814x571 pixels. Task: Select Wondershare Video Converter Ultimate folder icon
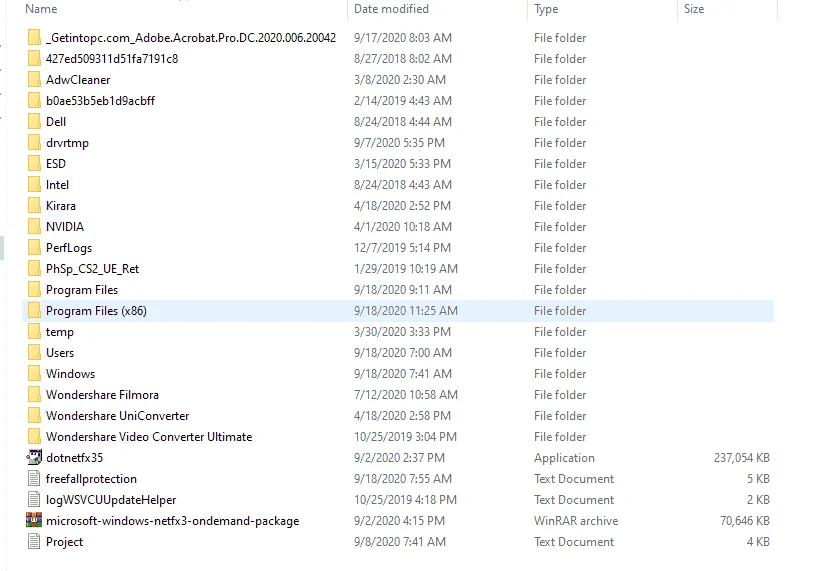click(34, 437)
